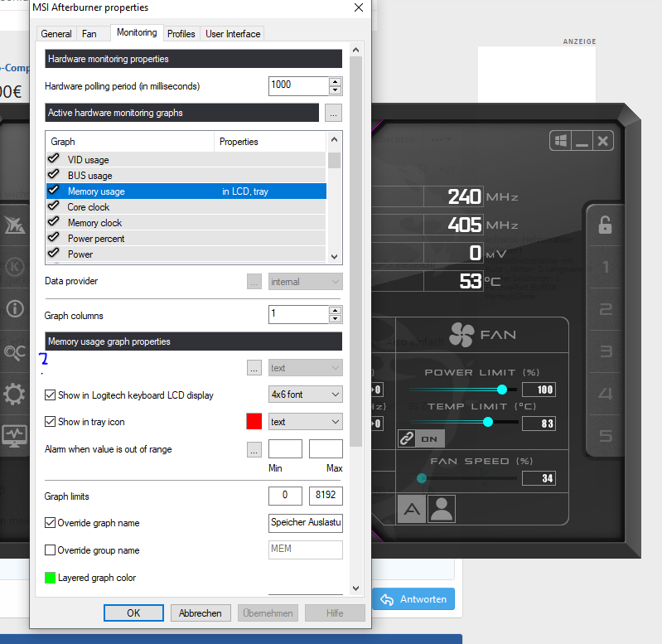Click the red tray icon color swatch
The width and height of the screenshot is (662, 644).
(254, 421)
